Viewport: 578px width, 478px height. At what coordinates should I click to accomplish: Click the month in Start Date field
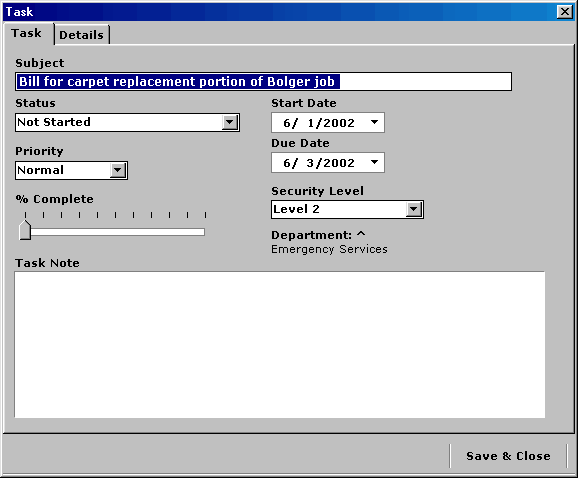coord(287,123)
